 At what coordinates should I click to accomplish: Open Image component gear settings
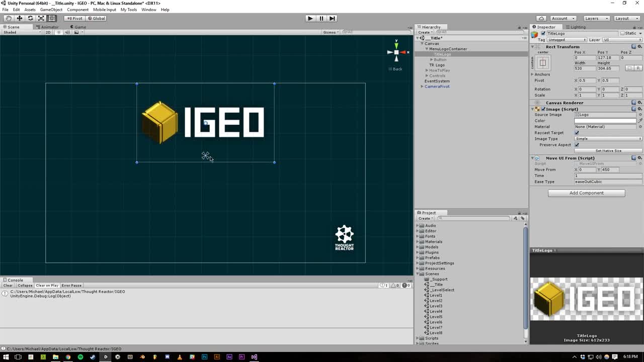(640, 109)
